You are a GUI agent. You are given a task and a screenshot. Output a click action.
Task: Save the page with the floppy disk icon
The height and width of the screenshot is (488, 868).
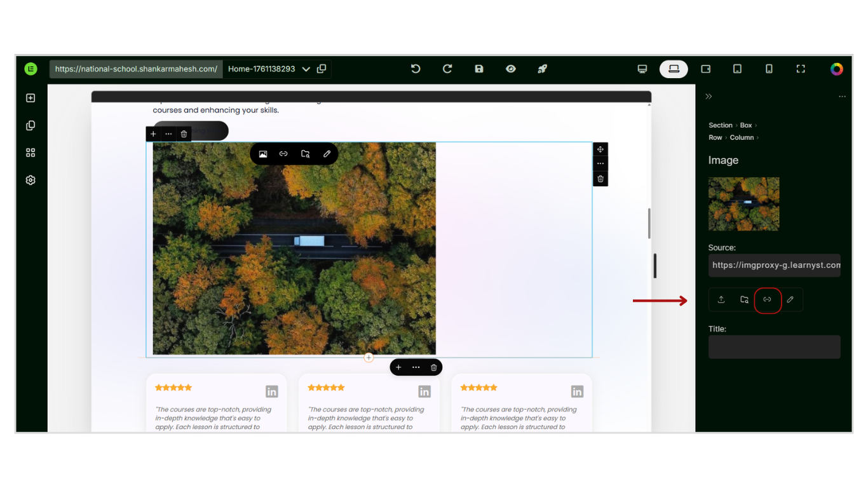pyautogui.click(x=479, y=69)
